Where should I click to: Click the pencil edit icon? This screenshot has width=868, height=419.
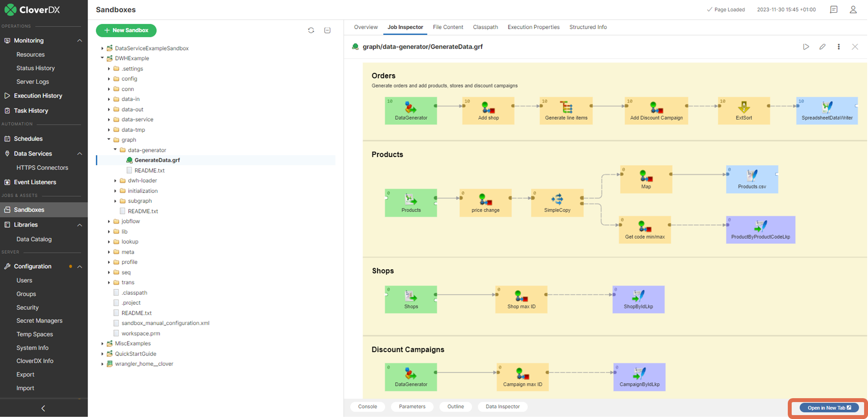pos(822,47)
